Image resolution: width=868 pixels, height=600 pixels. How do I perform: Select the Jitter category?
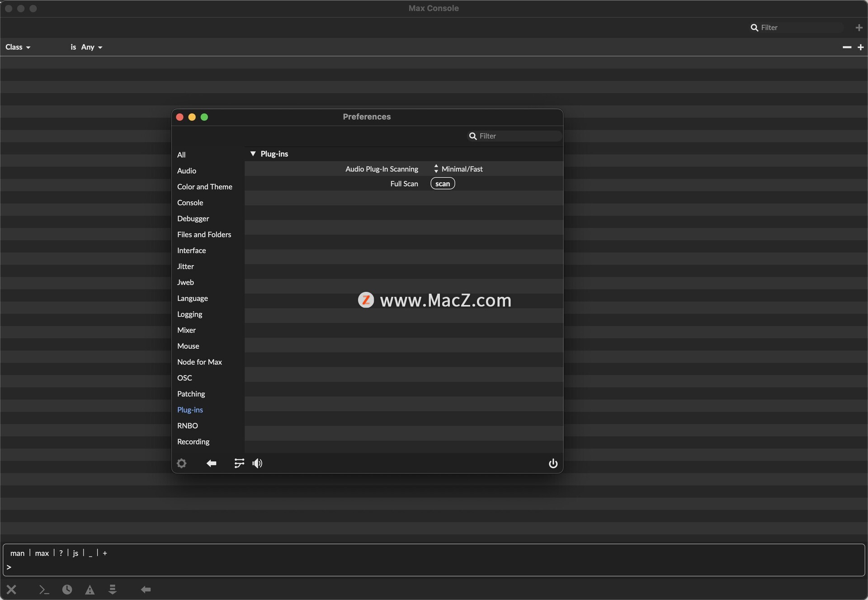[x=185, y=267]
